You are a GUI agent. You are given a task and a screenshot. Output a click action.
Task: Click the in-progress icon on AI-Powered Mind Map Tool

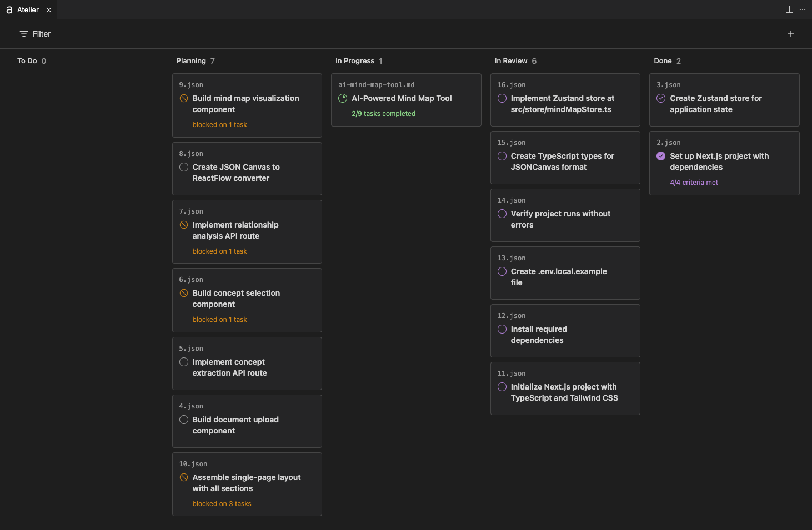tap(343, 98)
